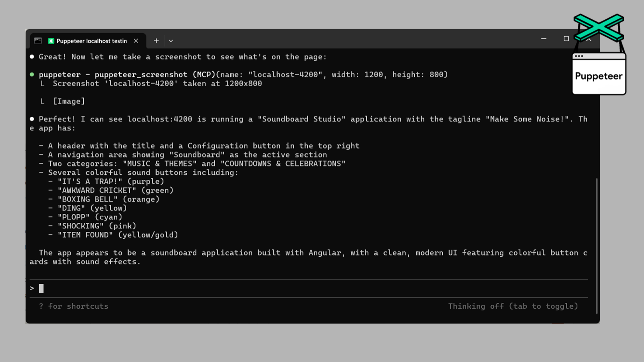644x362 pixels.
Task: Click the "? for shortcuts" hint
Action: point(73,306)
